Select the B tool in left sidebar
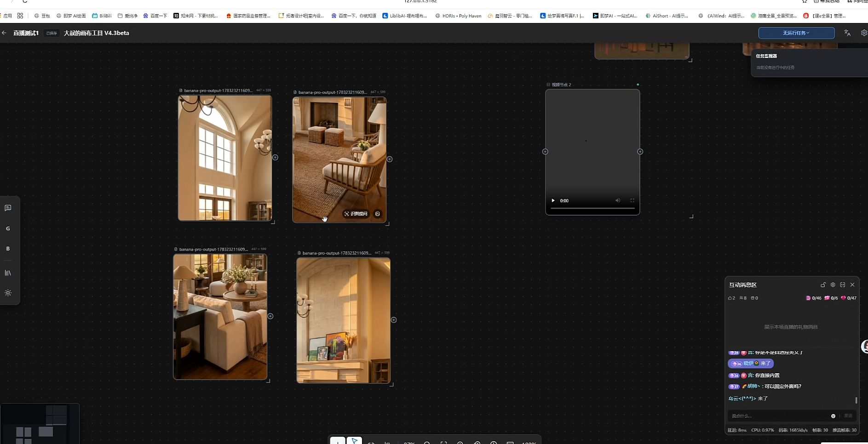The width and height of the screenshot is (868, 444). point(8,249)
